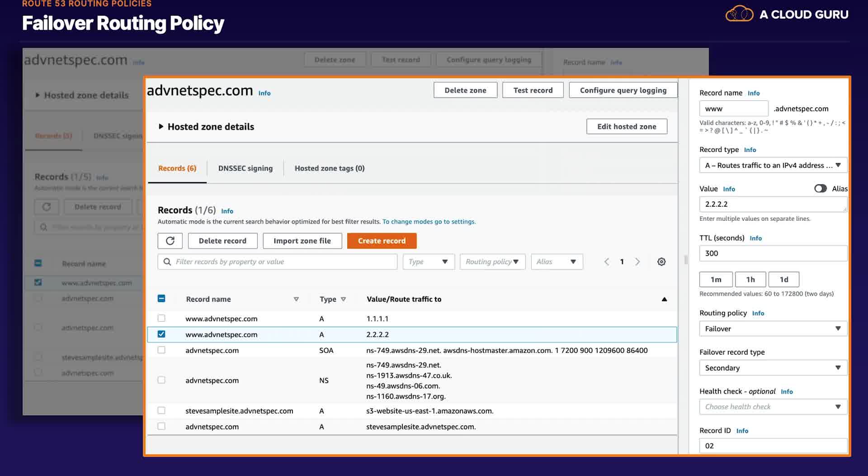The image size is (868, 476).
Task: Click the Filter records by property search box
Action: click(277, 262)
